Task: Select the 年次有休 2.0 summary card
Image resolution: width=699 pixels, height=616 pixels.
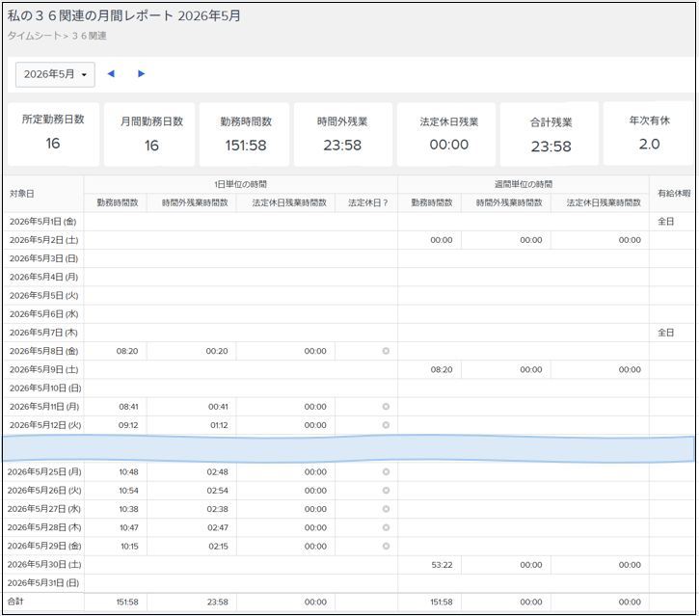Action: click(x=649, y=134)
